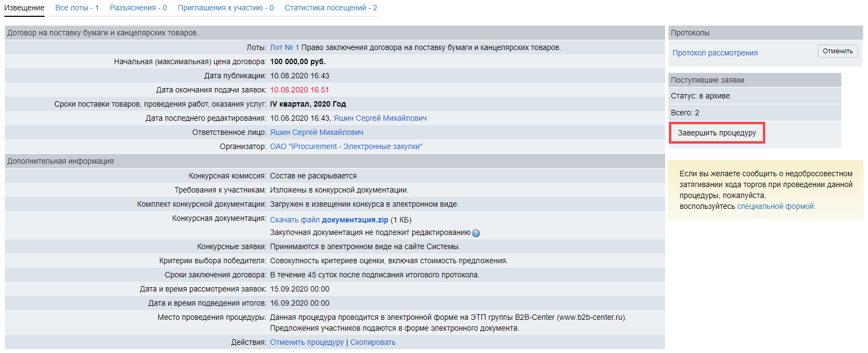Click Яшин Сергей Михайлович in the last edit row

(x=380, y=118)
